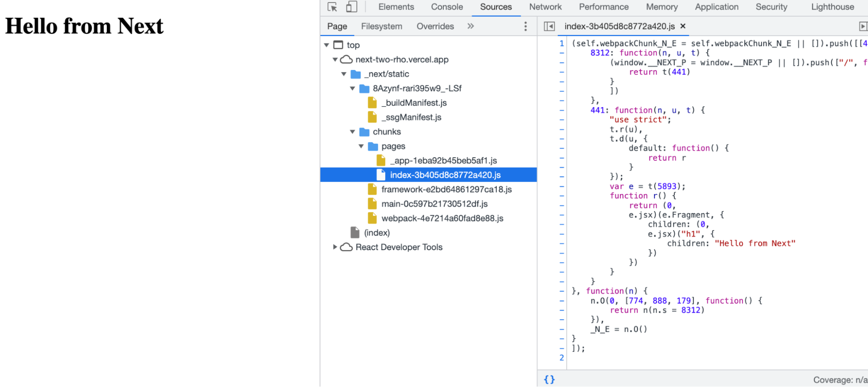Screen dimensions: 868x387
Task: Select the (index) document file
Action: pyautogui.click(x=376, y=233)
